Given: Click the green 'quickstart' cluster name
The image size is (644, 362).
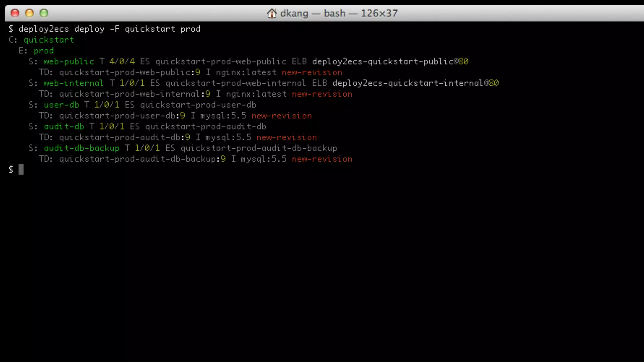Looking at the screenshot, I should click(49, 40).
